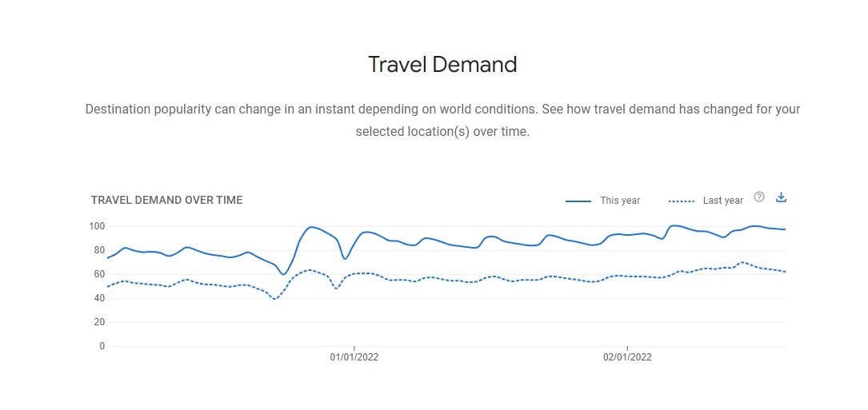Click the 20 value on the y-axis
Viewport: 868px width, 410px height.
tap(100, 322)
